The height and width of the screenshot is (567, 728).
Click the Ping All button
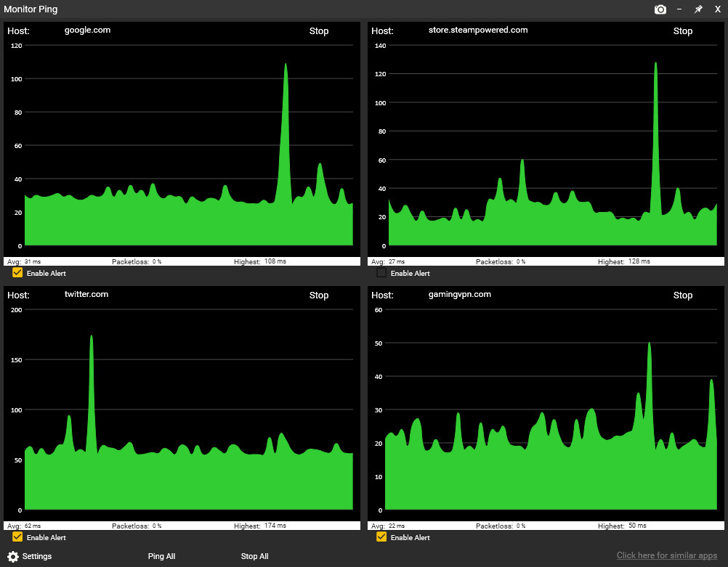(x=161, y=556)
